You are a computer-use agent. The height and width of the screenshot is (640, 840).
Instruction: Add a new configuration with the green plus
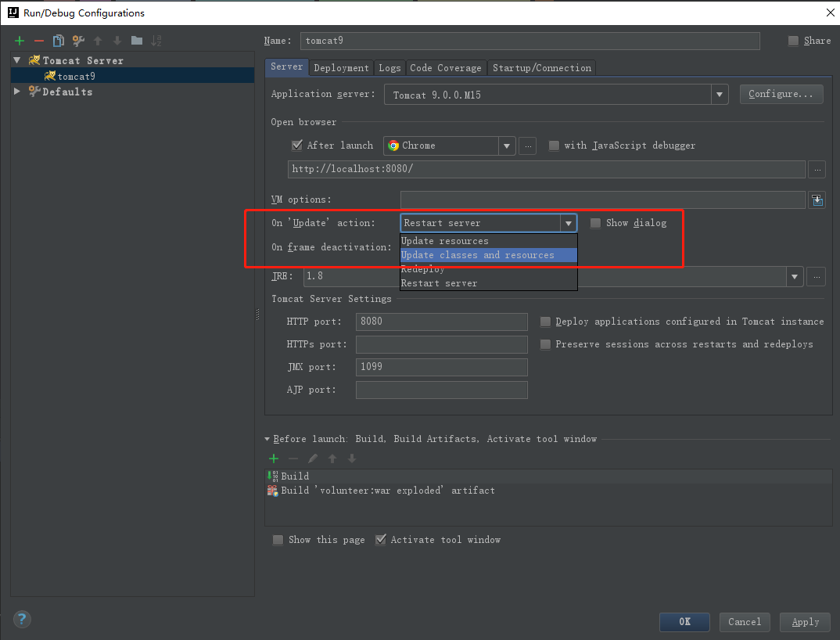coord(20,41)
